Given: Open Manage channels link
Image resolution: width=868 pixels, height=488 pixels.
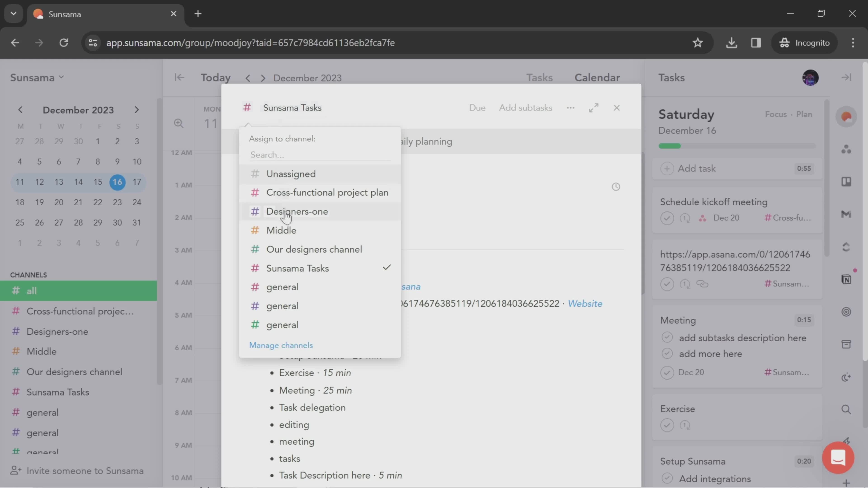Looking at the screenshot, I should pyautogui.click(x=281, y=345).
